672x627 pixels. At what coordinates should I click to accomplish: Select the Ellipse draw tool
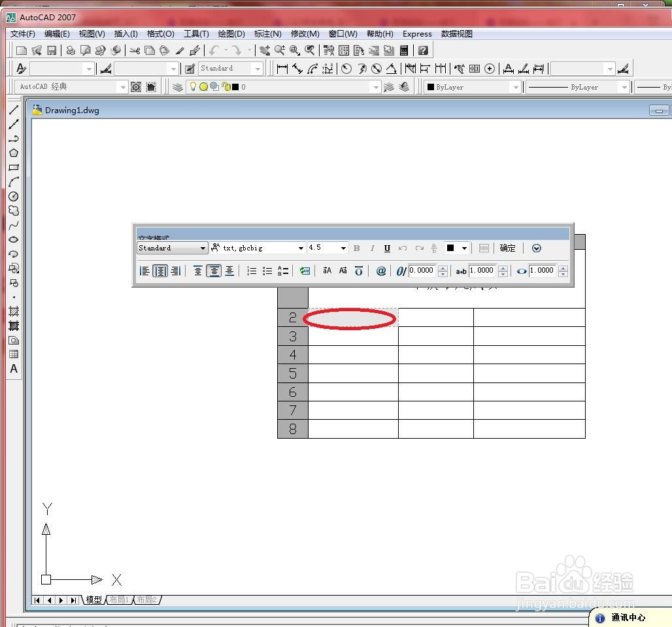point(14,239)
